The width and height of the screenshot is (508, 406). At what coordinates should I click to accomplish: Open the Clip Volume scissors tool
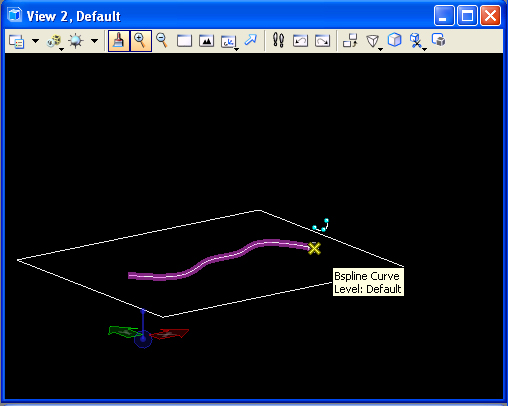coord(417,41)
